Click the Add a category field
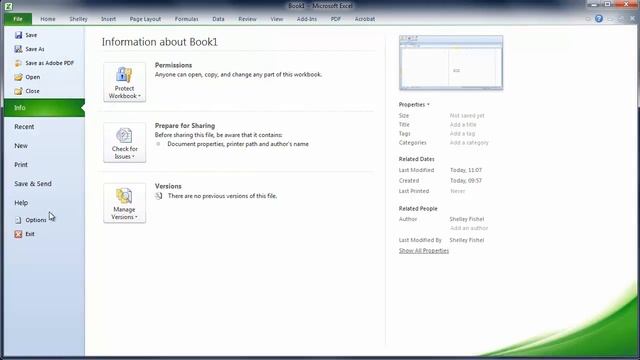This screenshot has height=360, width=640. point(469,142)
